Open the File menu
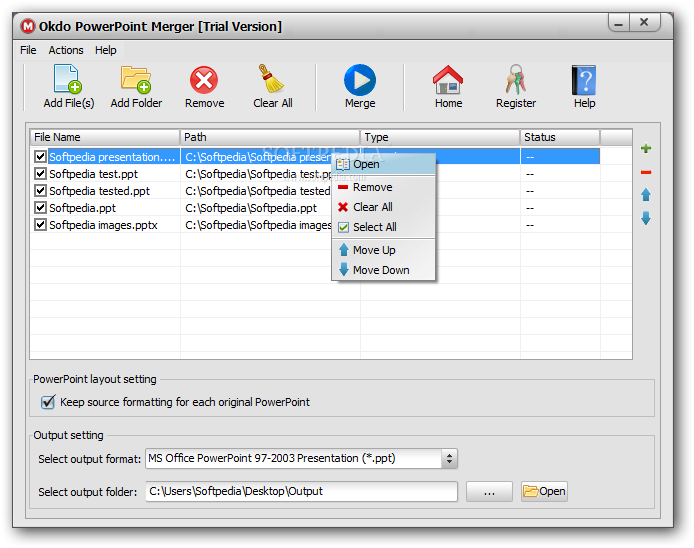694x548 pixels. point(28,50)
